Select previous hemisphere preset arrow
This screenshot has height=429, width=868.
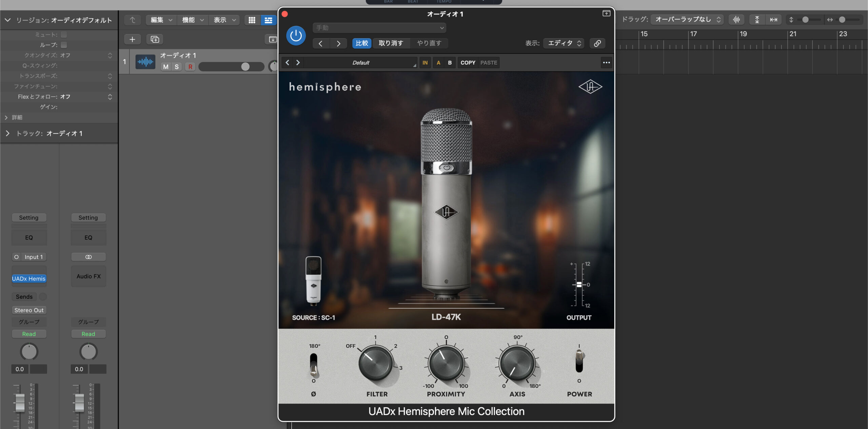287,63
